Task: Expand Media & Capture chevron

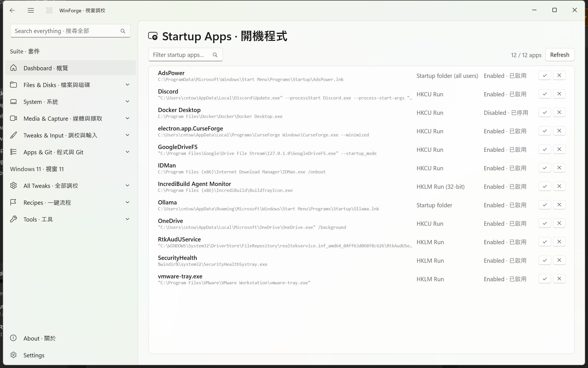Action: [127, 118]
